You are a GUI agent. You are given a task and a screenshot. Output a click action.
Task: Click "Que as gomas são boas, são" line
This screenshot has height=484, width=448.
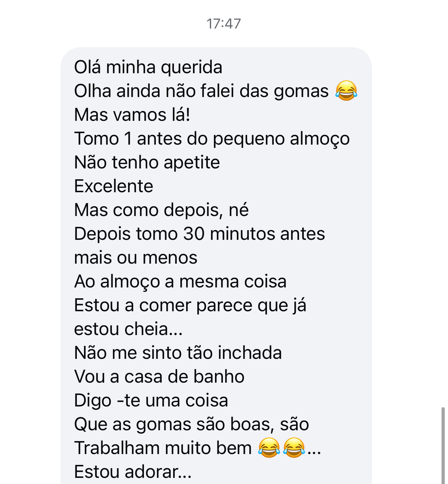(x=192, y=424)
